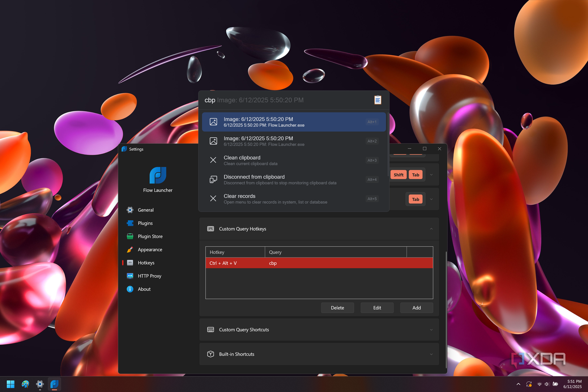
Task: Click the image thumbnail icon on the first result
Action: pos(213,122)
